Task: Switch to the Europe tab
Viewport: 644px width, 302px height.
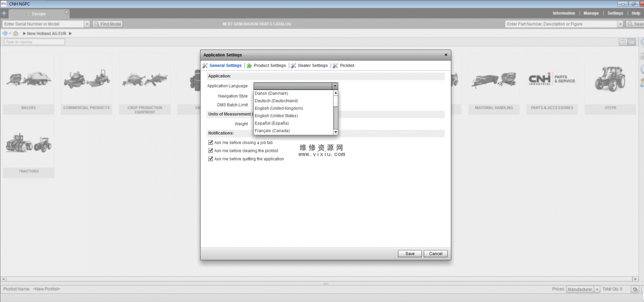Action: pos(39,14)
